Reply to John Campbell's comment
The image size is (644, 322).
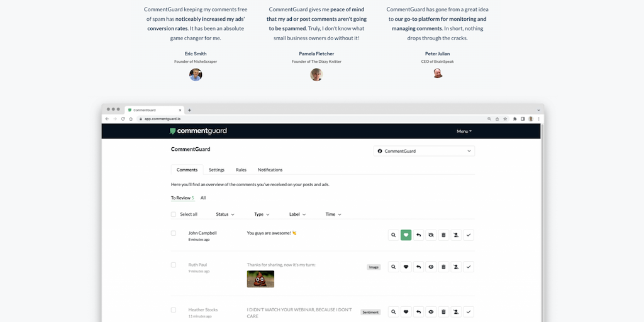point(418,235)
